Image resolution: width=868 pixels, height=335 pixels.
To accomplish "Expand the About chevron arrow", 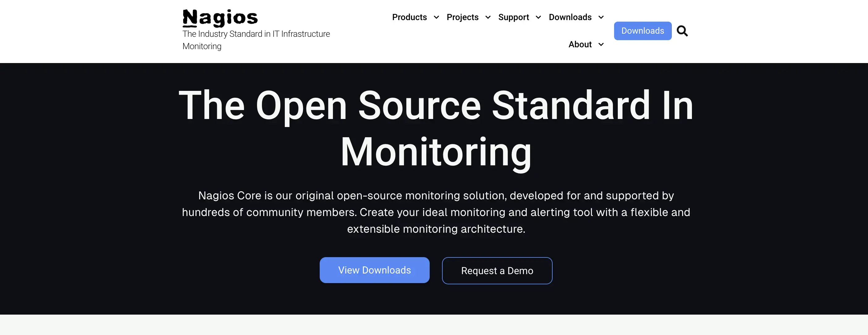I will [601, 45].
